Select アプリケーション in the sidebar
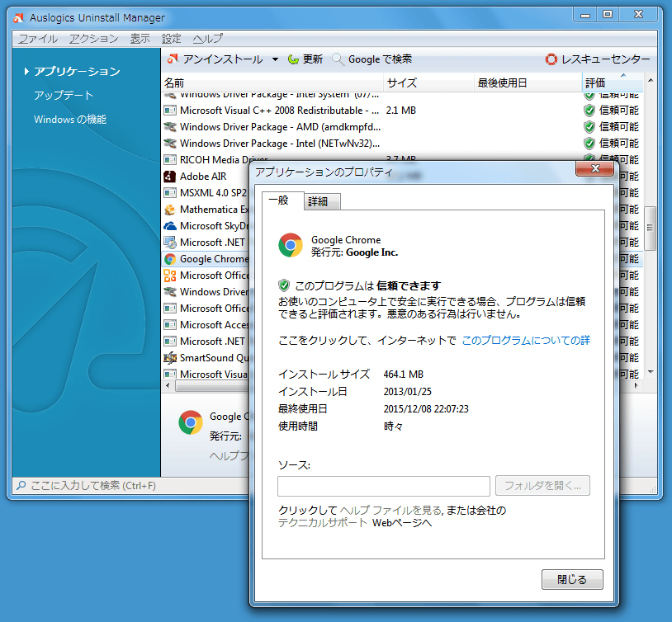 77,72
